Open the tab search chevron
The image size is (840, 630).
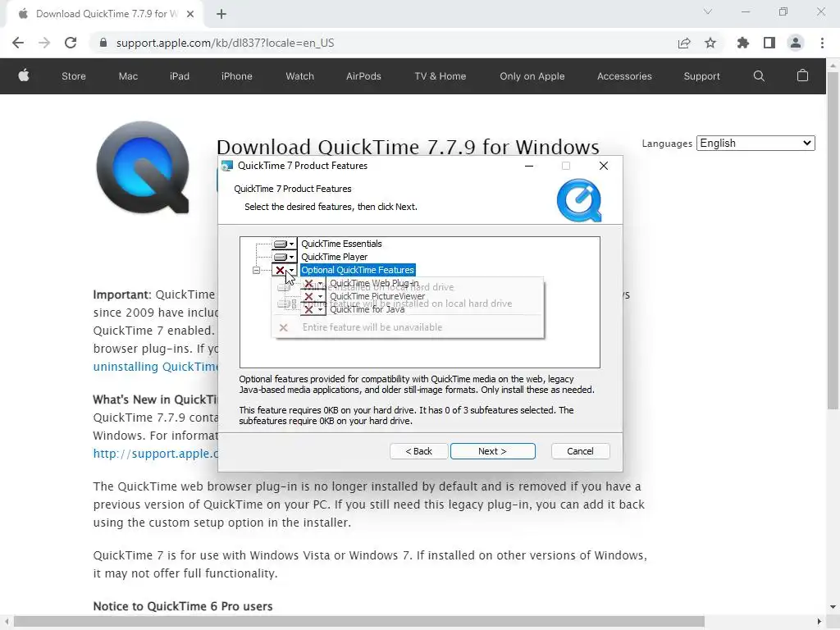click(x=708, y=11)
